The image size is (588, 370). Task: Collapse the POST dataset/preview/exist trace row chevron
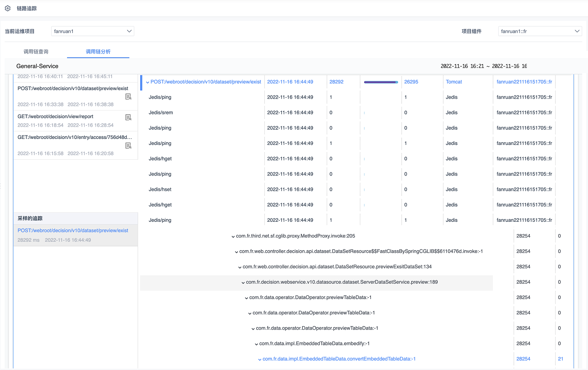(147, 82)
